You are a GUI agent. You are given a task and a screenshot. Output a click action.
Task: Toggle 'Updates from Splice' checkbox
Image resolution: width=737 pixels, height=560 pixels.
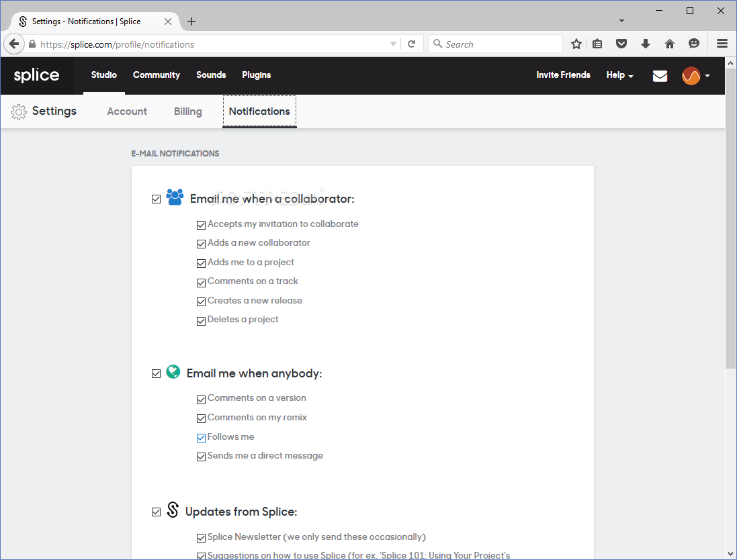[156, 512]
